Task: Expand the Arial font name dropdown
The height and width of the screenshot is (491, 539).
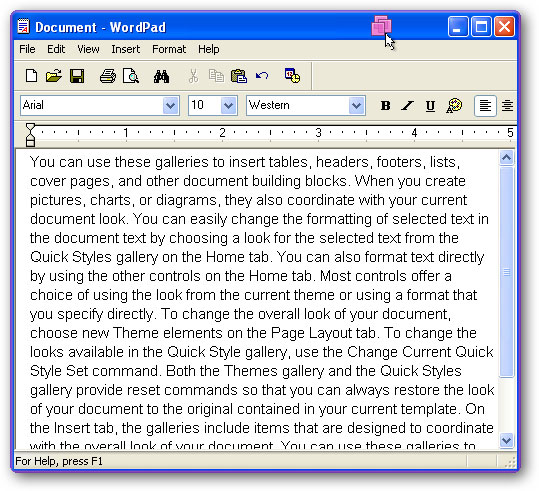Action: (x=170, y=106)
